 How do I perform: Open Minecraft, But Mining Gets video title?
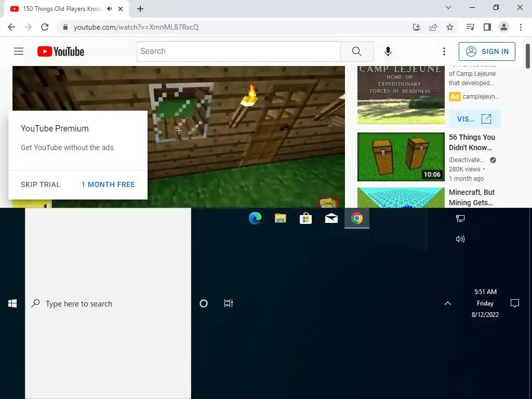[x=472, y=197]
